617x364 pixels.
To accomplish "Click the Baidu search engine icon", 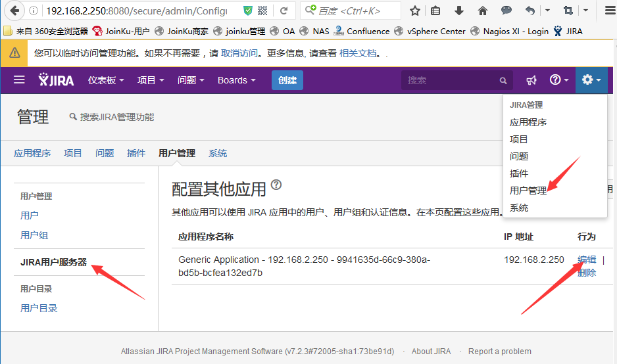I will [x=310, y=10].
